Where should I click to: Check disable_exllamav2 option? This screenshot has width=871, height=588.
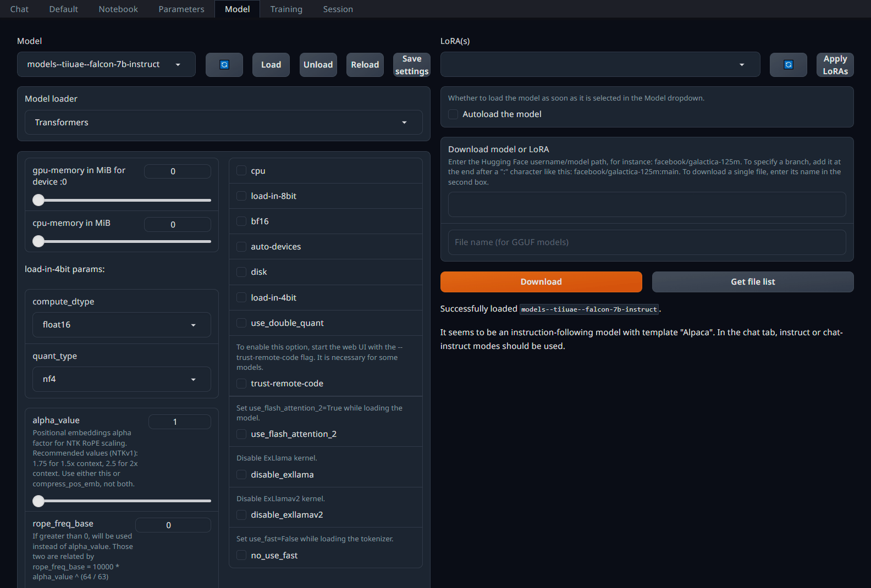point(241,515)
